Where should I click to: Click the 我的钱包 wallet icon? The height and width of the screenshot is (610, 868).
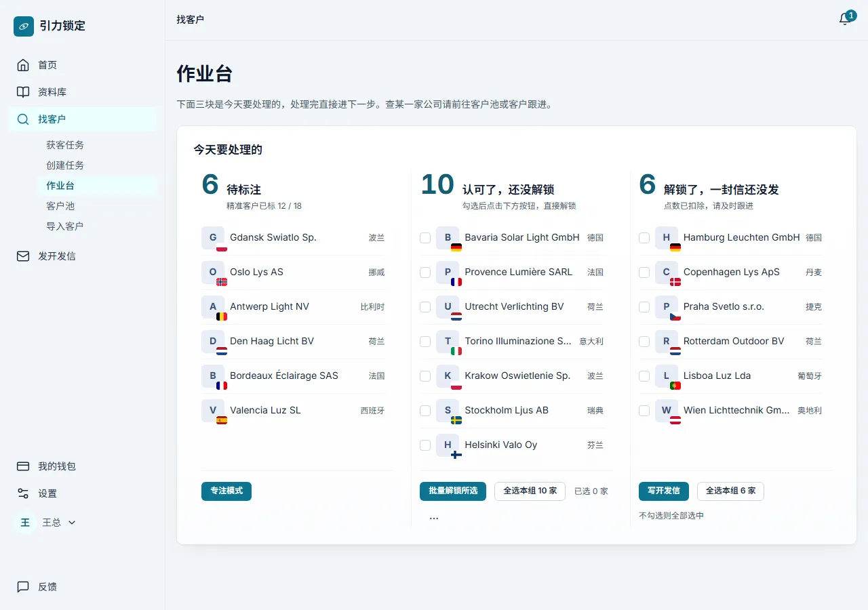click(23, 466)
